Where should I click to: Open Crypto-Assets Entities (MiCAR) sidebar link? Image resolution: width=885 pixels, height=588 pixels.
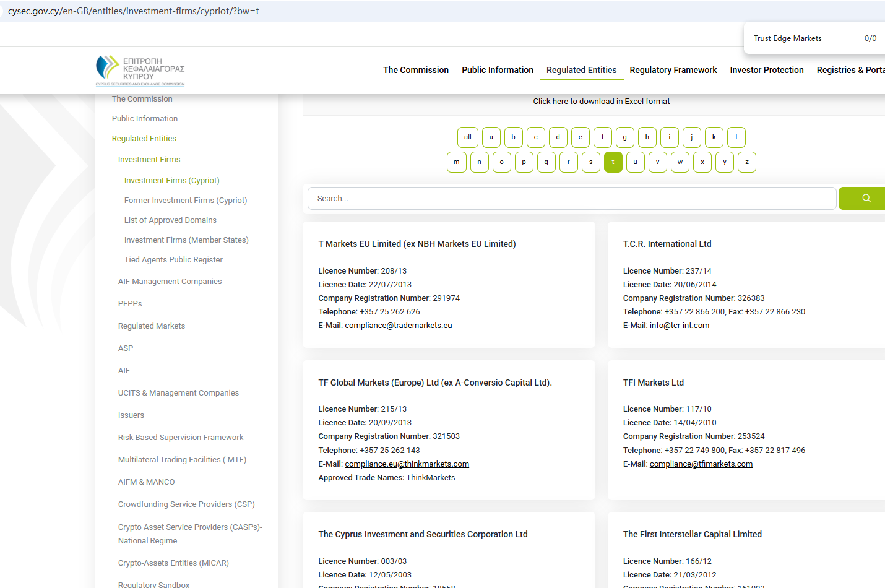(x=173, y=563)
